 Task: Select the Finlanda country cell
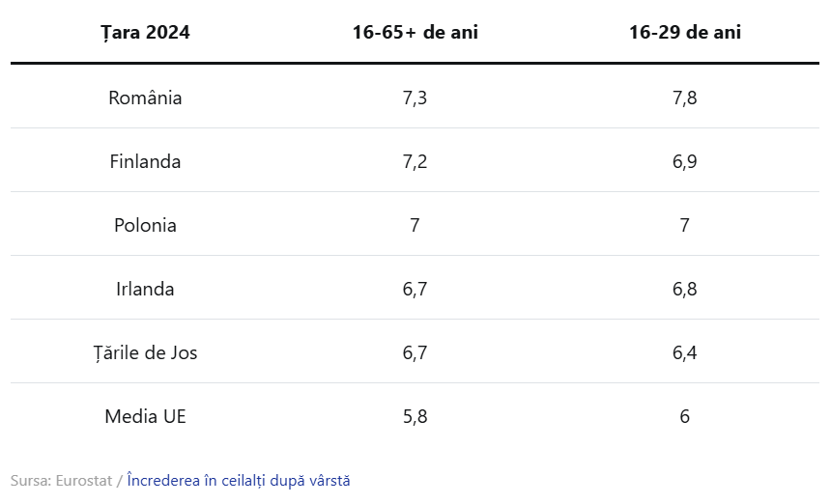click(145, 161)
